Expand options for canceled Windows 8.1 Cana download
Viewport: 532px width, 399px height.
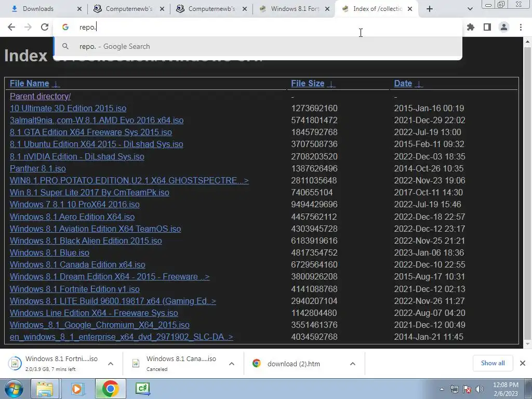pos(232,364)
